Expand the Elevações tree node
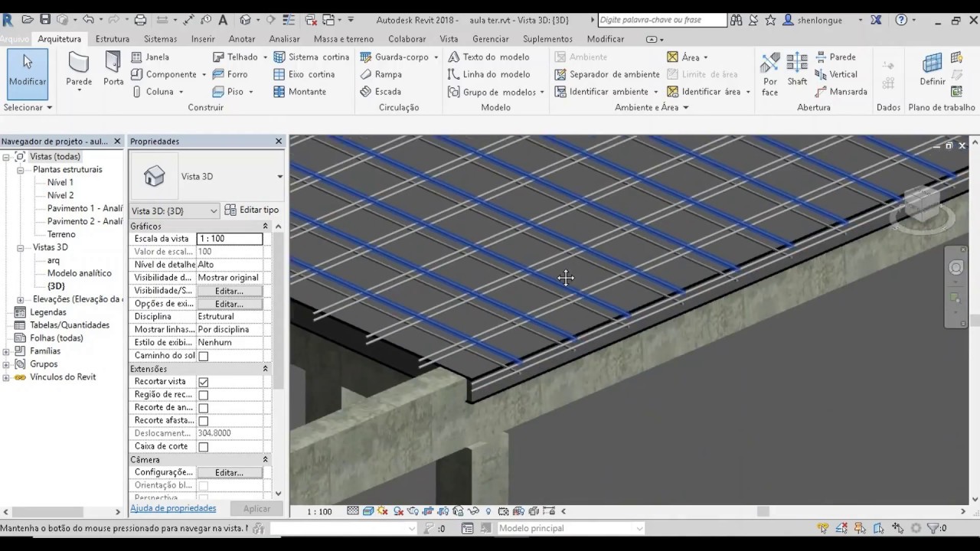Image resolution: width=980 pixels, height=551 pixels. pos(20,299)
